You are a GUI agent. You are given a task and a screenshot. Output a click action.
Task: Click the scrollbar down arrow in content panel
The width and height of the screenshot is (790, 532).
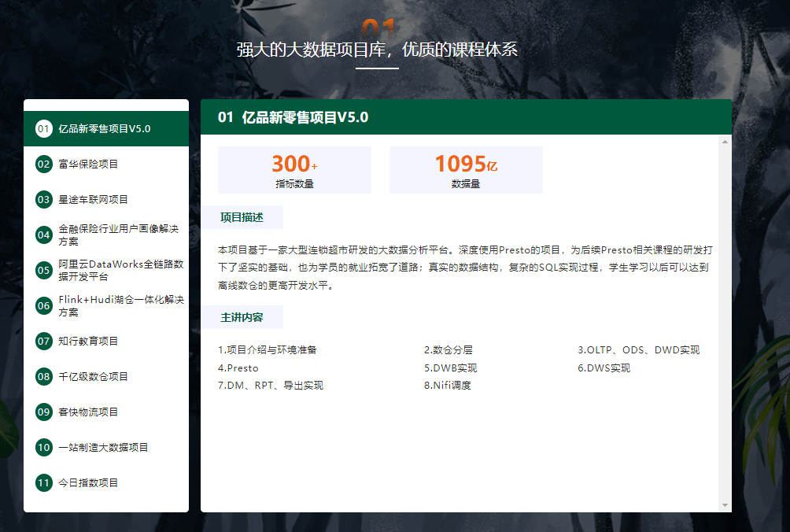pyautogui.click(x=725, y=504)
